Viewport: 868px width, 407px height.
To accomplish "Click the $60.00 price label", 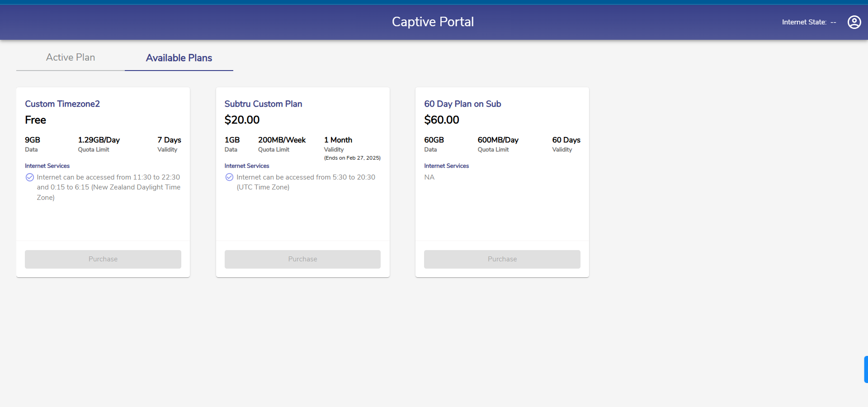I will tap(441, 120).
